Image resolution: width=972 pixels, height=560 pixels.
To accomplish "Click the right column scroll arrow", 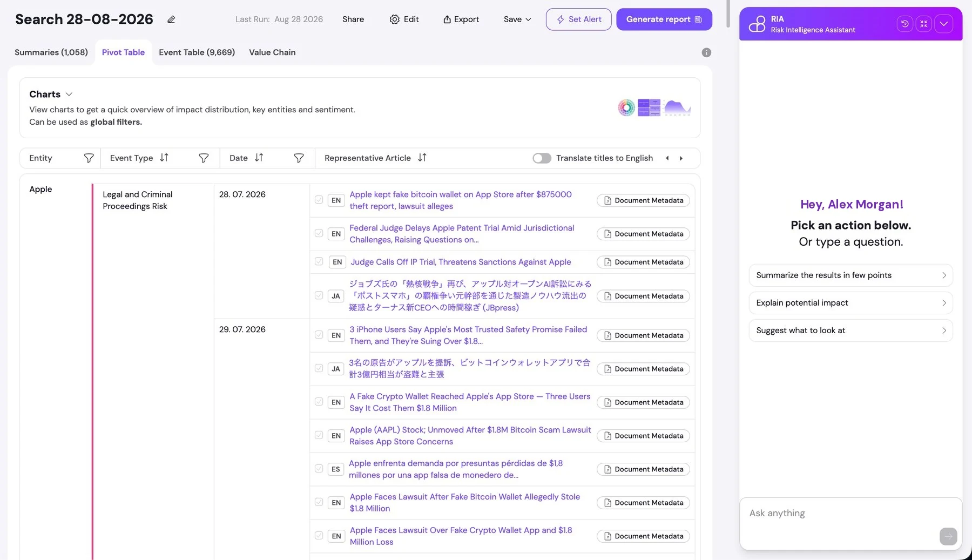I will [681, 158].
